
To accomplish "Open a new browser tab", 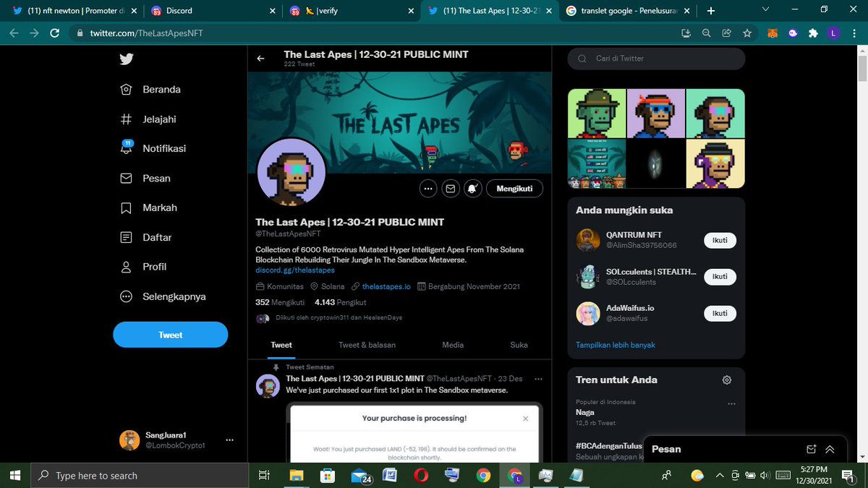I will (x=710, y=11).
